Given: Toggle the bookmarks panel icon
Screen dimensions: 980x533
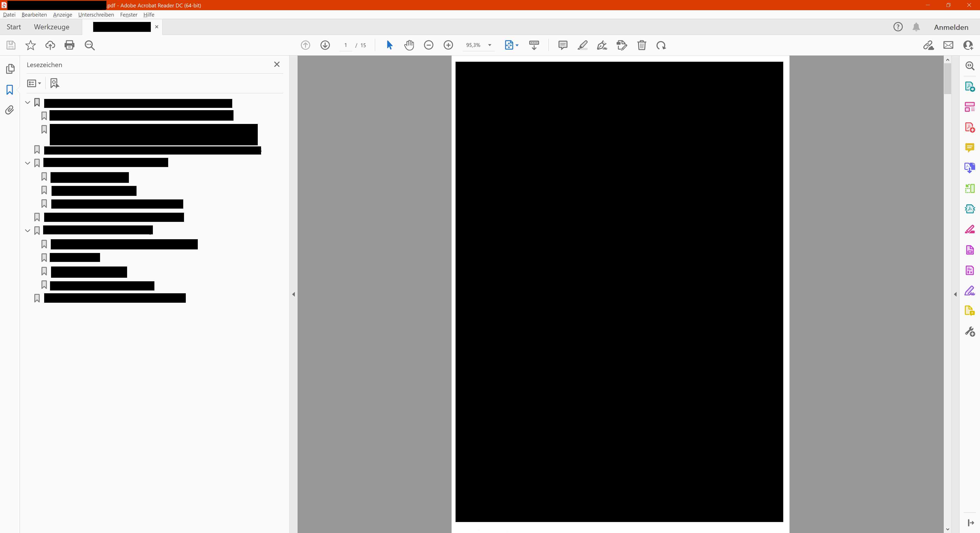Looking at the screenshot, I should click(x=10, y=90).
